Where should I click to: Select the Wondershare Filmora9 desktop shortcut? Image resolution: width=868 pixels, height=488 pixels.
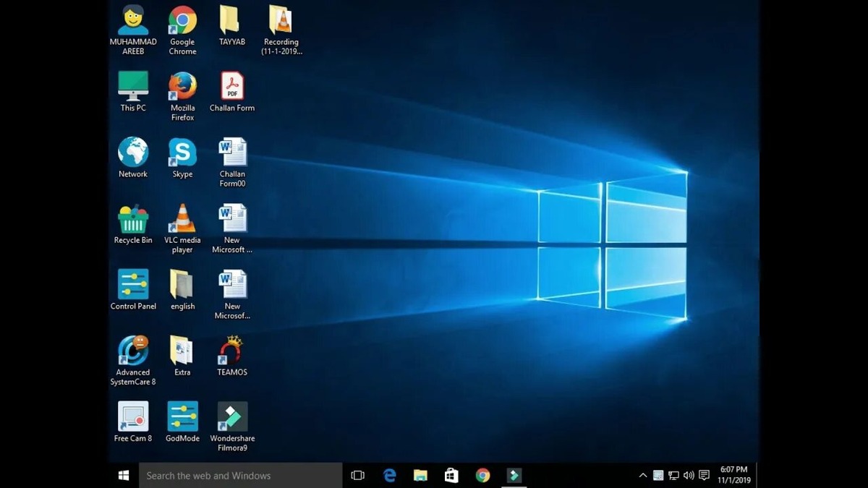(x=232, y=427)
